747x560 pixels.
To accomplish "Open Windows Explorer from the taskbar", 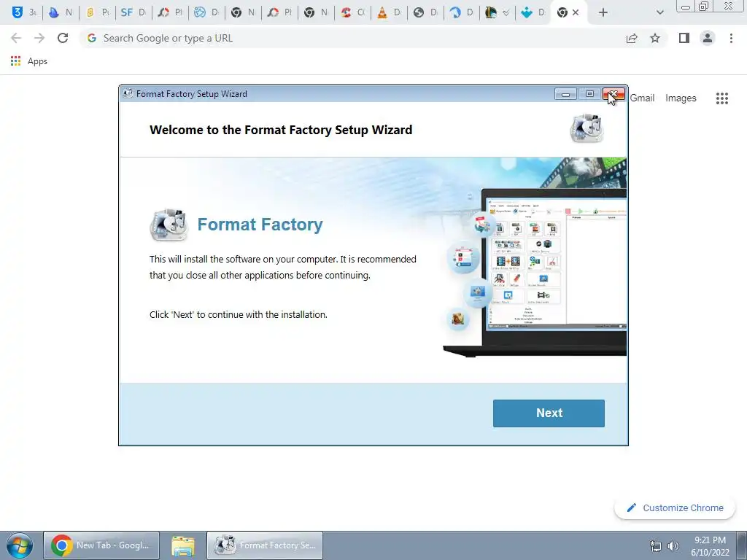I will (183, 545).
